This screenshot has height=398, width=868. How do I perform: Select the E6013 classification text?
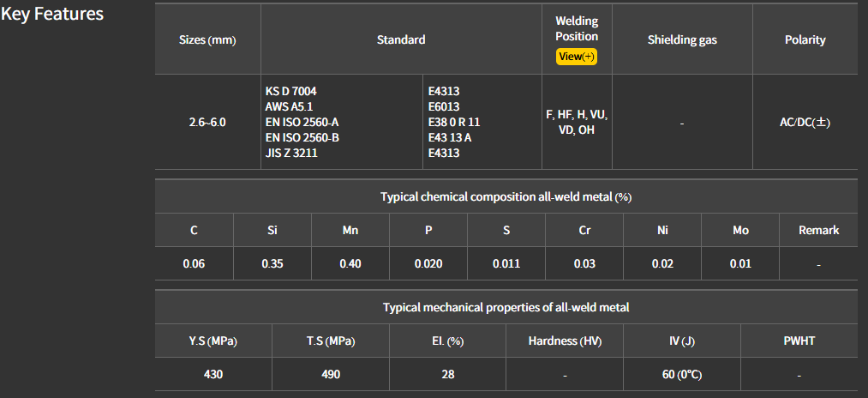coord(444,106)
